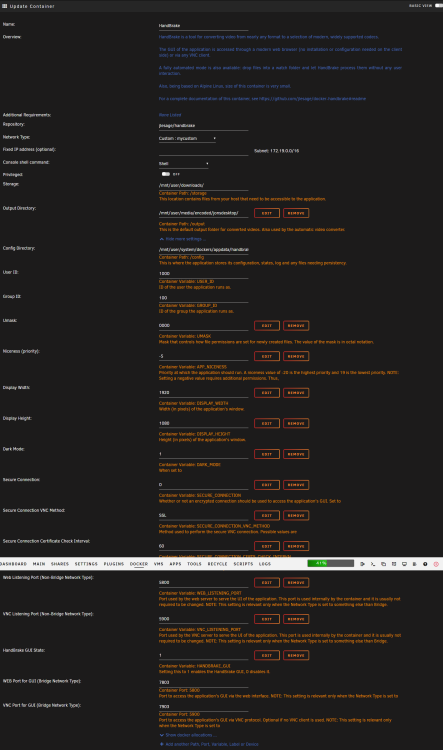Open the Dashboard menu

point(13,564)
